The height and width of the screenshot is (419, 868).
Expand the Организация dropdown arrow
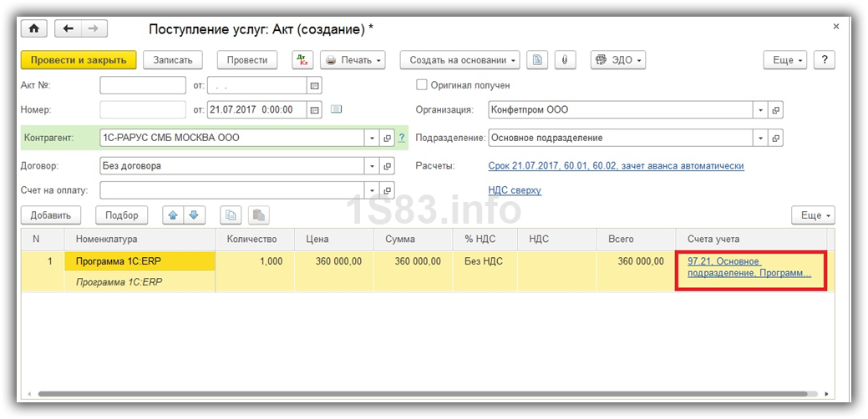tap(759, 110)
